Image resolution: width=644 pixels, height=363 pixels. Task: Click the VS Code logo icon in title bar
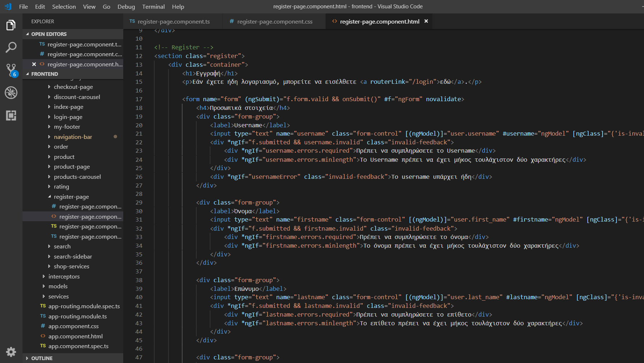[8, 7]
